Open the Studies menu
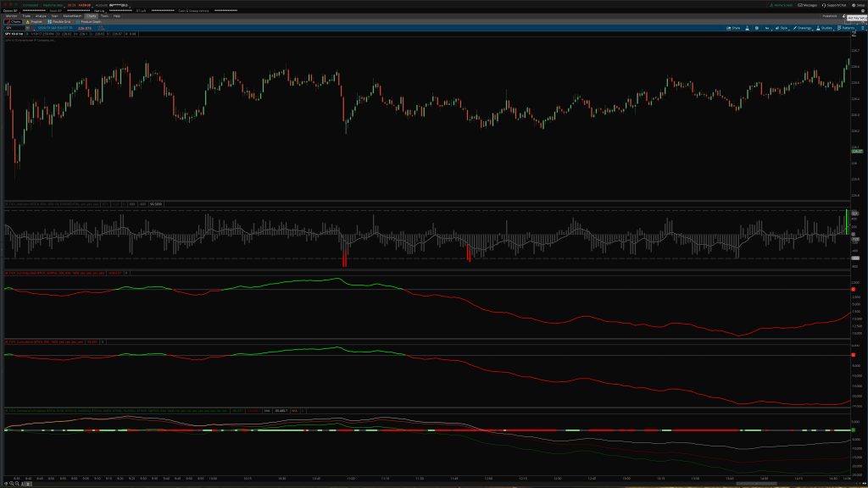This screenshot has width=868, height=488. (x=824, y=28)
